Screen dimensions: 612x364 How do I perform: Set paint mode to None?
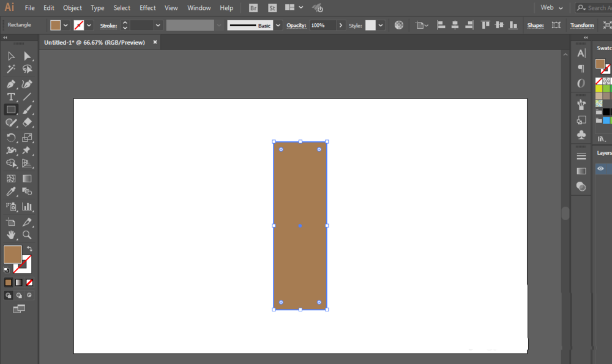coord(29,283)
